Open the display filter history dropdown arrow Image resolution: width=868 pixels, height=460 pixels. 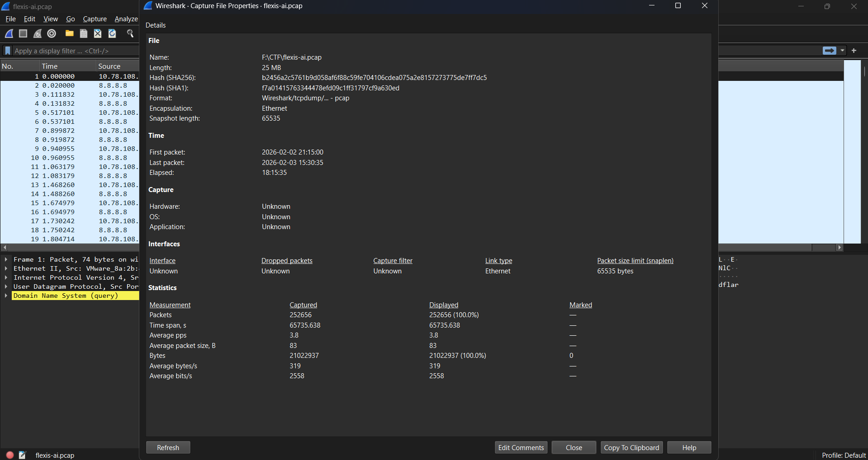[842, 51]
